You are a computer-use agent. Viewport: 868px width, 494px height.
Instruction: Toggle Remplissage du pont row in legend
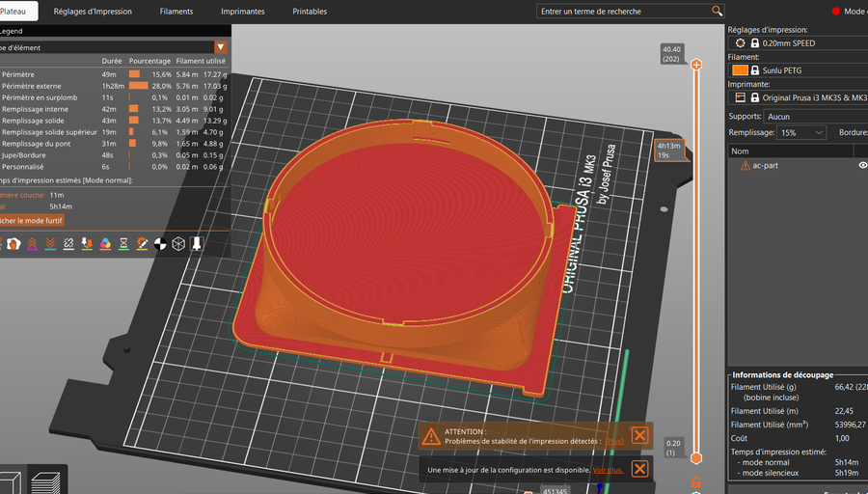[115, 144]
